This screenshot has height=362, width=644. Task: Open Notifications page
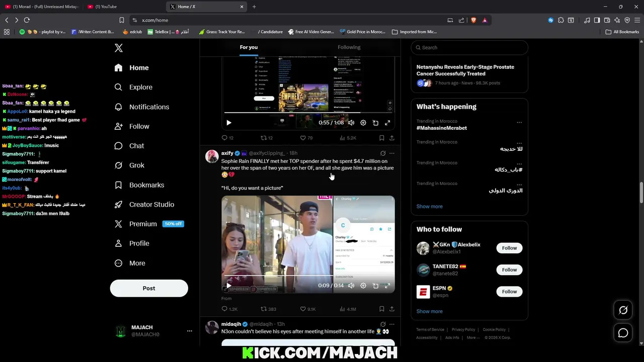point(142,107)
